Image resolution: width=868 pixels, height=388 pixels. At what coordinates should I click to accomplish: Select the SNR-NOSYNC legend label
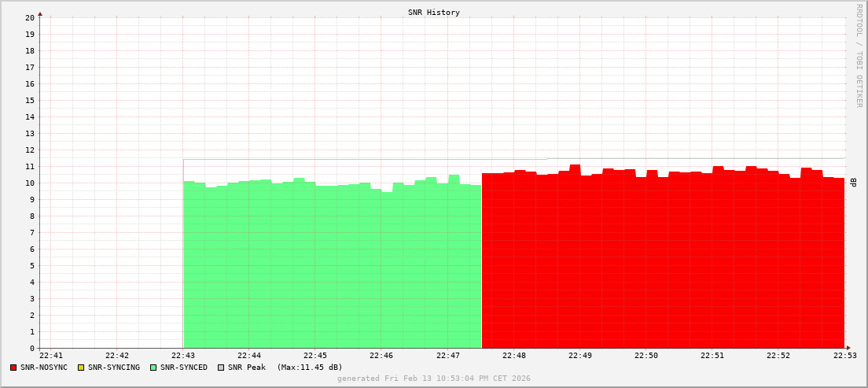44,368
